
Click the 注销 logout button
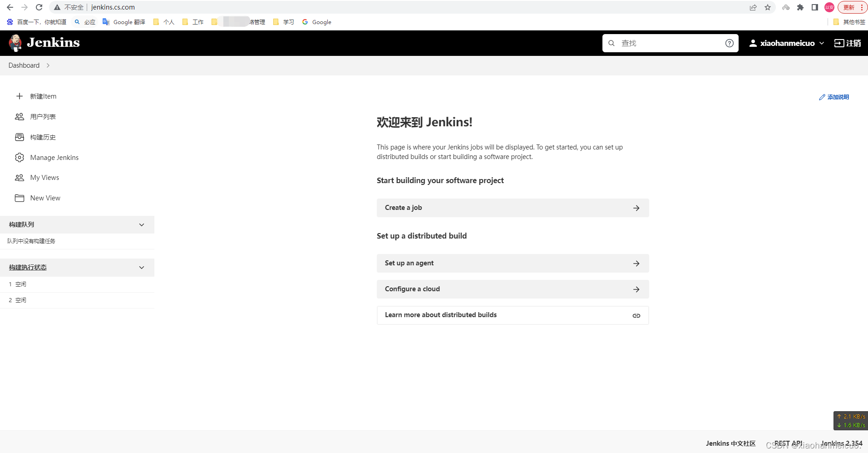(848, 43)
